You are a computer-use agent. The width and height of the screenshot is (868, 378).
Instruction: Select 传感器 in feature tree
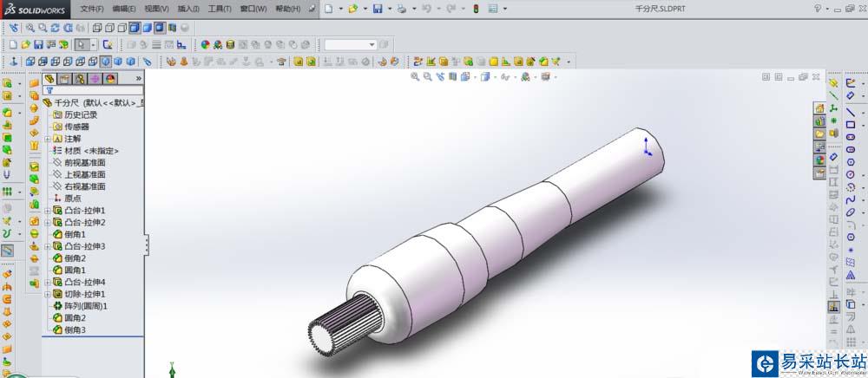(77, 127)
